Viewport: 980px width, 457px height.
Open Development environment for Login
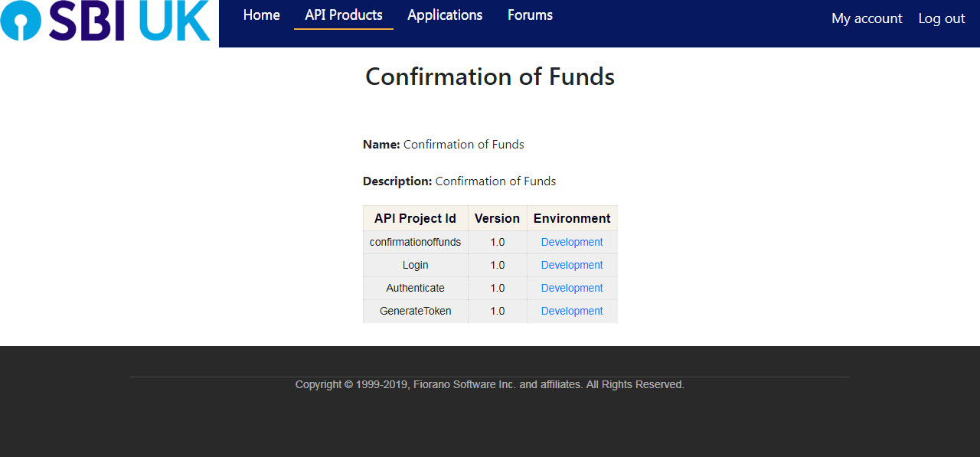point(572,265)
